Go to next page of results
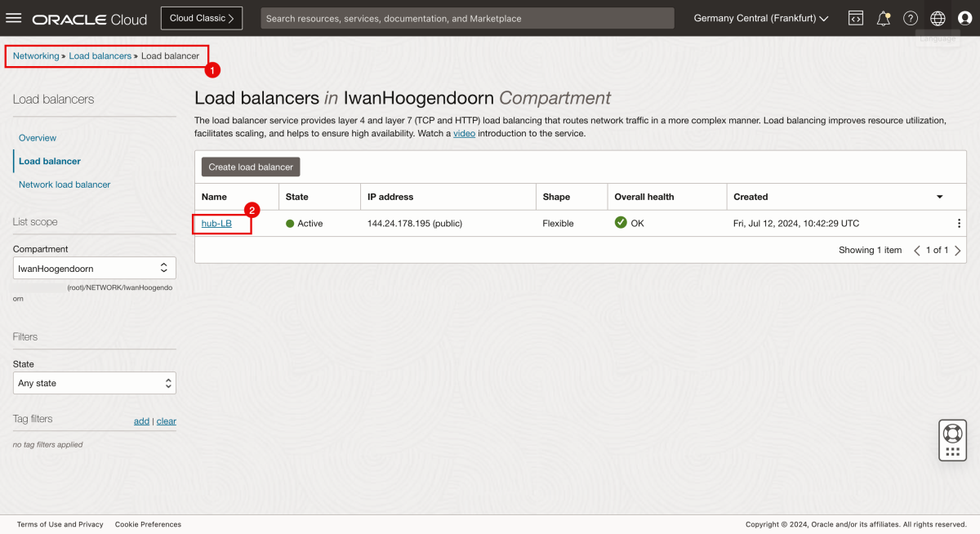 tap(958, 250)
